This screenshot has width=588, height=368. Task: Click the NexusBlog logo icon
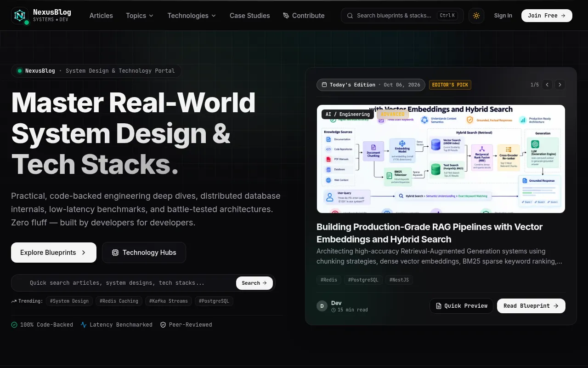click(x=20, y=16)
